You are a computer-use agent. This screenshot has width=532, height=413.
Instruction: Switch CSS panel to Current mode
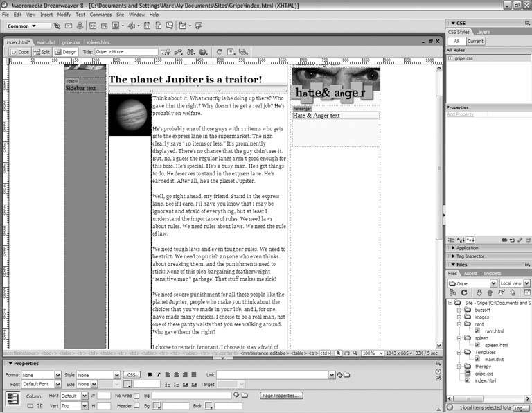(x=476, y=41)
